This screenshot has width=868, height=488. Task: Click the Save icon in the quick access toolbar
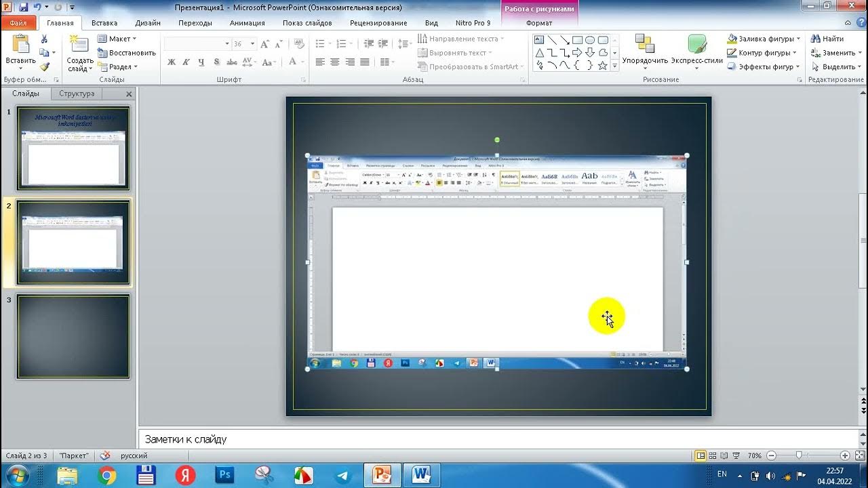click(24, 7)
